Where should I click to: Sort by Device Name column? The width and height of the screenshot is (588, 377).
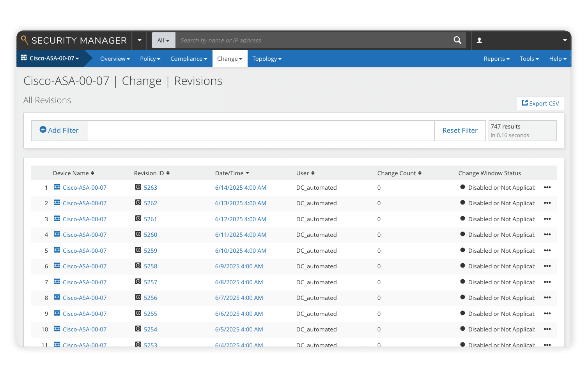pyautogui.click(x=74, y=173)
